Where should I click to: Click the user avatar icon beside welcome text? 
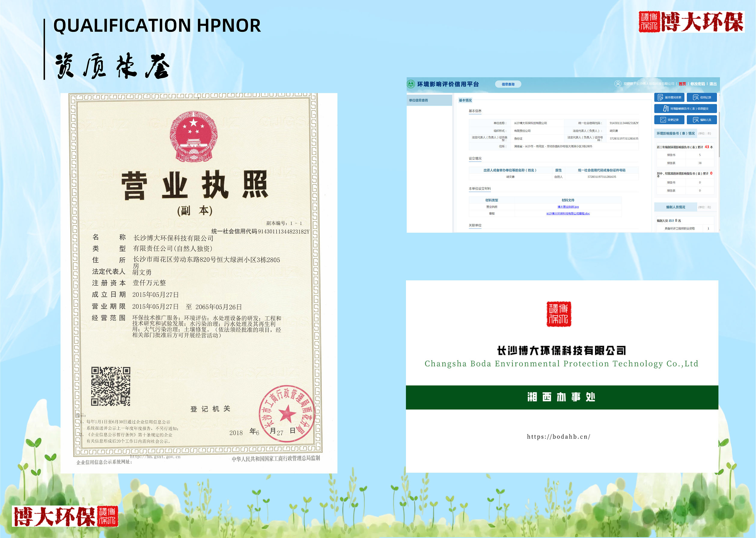(x=618, y=84)
